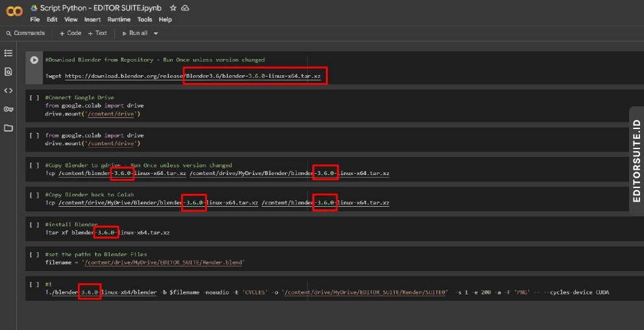The width and height of the screenshot is (644, 330).
Task: Open the table of contents sidebar
Action: pos(8,53)
